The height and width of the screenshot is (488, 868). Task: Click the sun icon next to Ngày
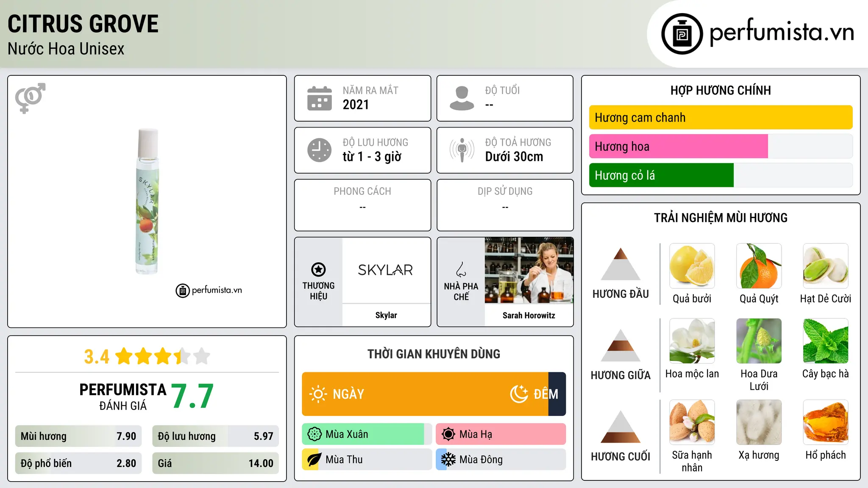point(318,394)
